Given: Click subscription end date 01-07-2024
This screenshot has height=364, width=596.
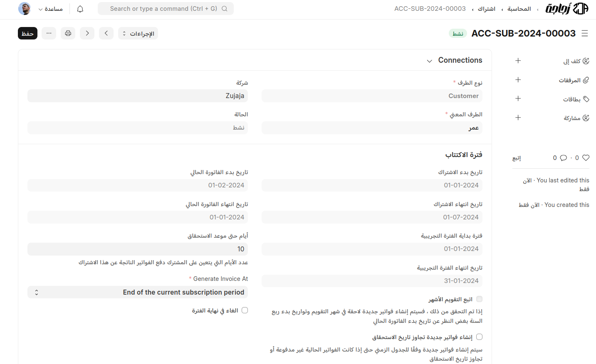Looking at the screenshot, I should 372,217.
